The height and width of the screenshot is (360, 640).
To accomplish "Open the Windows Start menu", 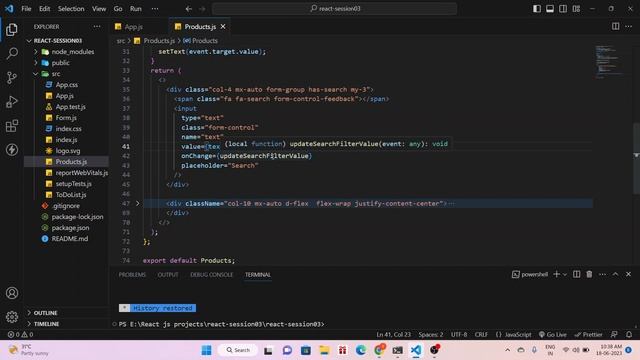I will coord(207,350).
